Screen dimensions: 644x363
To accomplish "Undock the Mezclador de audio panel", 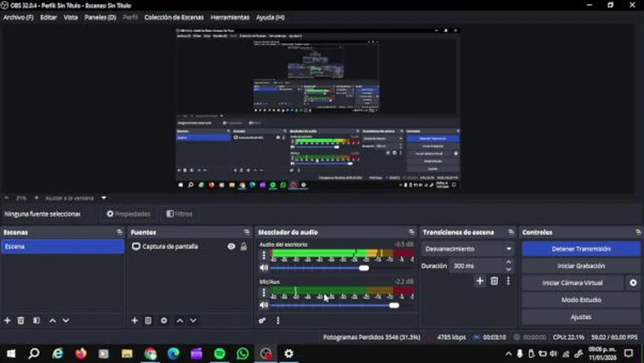I will click(412, 232).
